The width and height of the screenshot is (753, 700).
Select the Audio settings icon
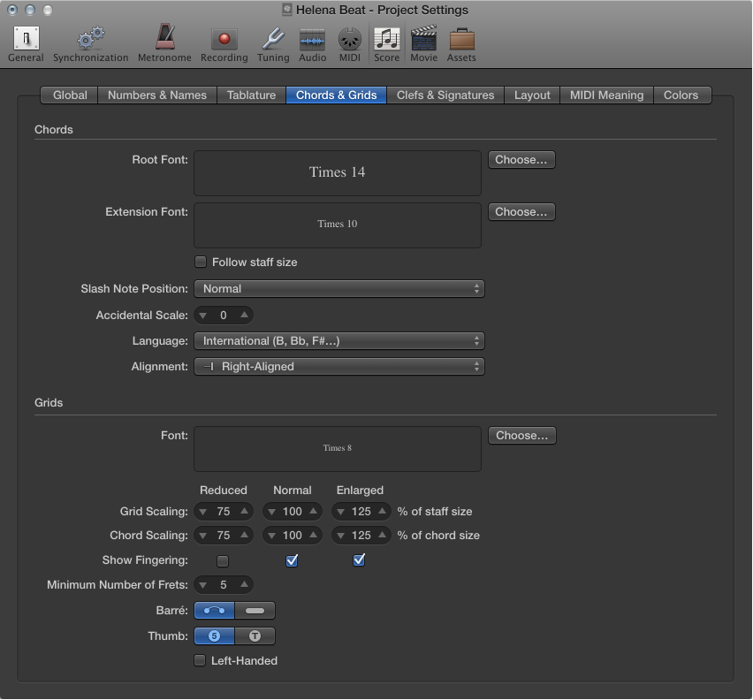(312, 40)
